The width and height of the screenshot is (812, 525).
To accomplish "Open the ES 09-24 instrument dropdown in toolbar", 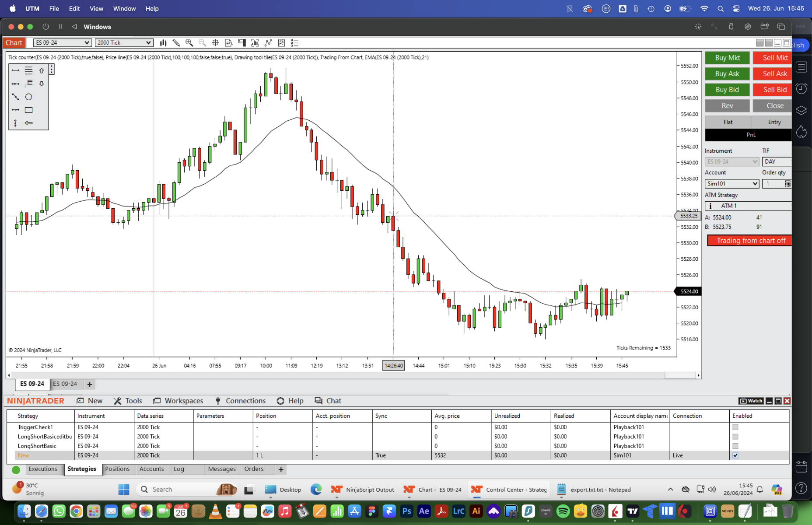I will click(x=62, y=42).
